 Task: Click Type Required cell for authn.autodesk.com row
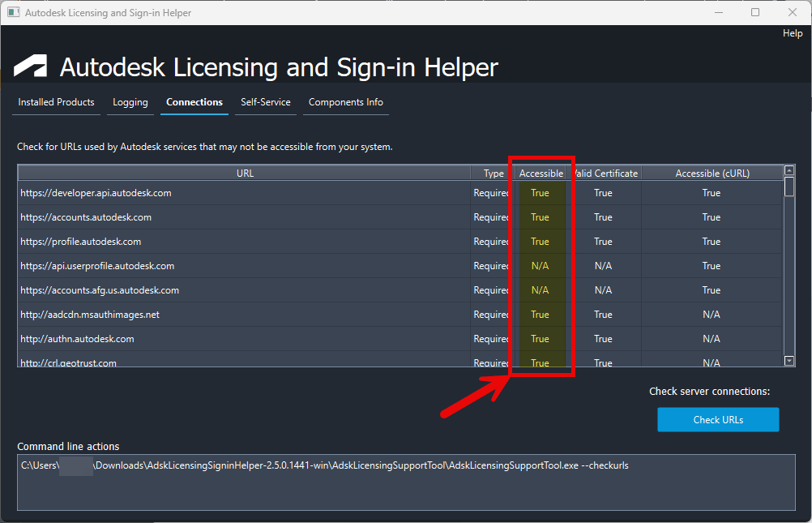492,339
